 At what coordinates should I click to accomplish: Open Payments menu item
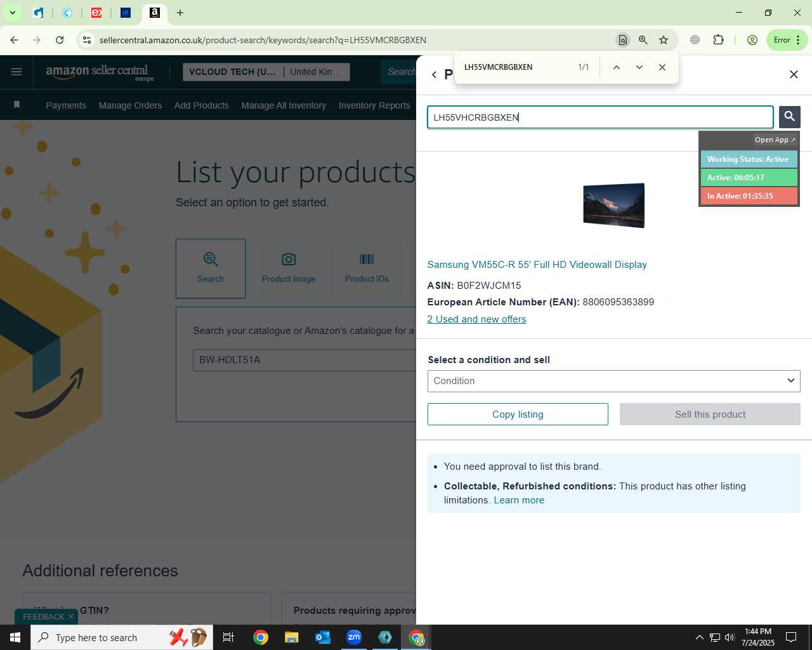click(x=66, y=105)
